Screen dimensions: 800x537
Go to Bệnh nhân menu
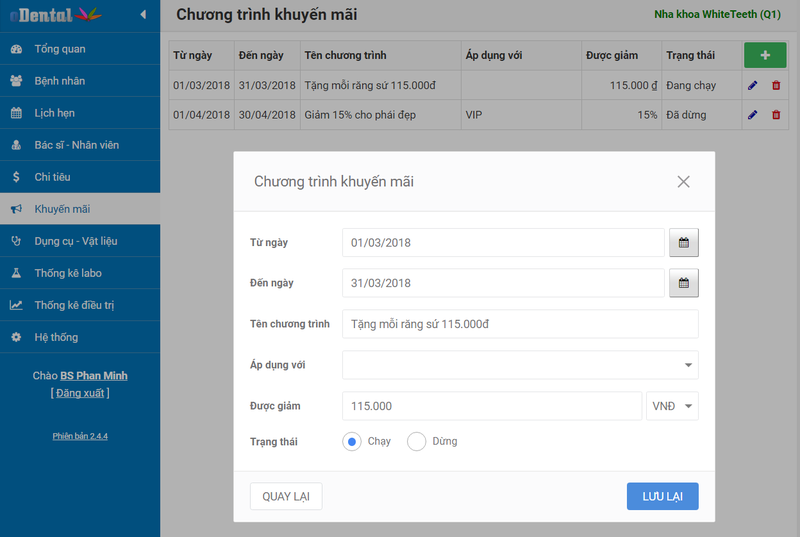(x=80, y=81)
